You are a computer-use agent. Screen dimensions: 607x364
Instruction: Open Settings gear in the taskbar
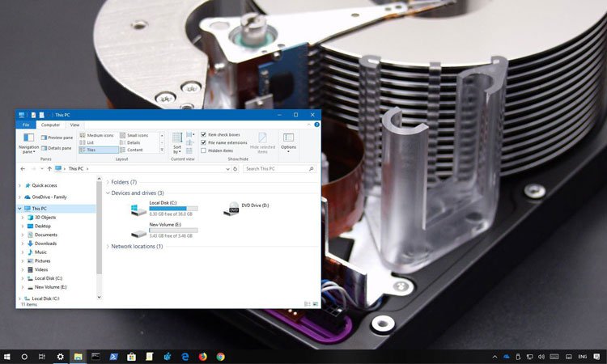tap(60, 356)
